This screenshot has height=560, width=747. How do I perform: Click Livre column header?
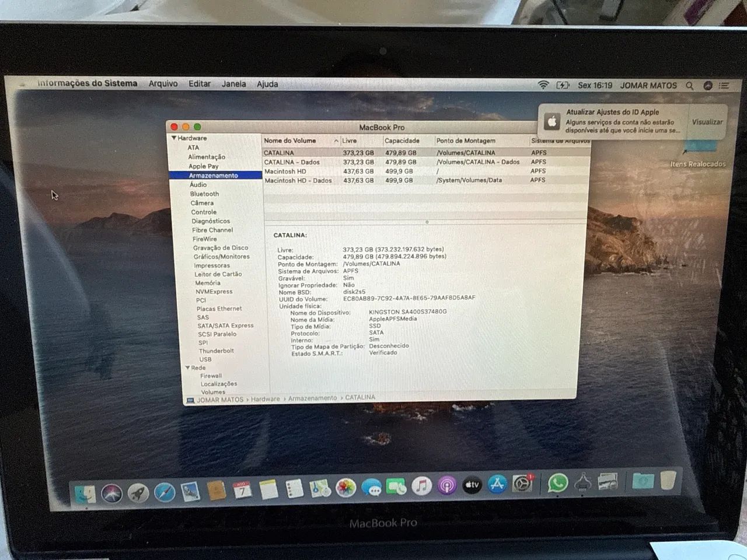361,141
